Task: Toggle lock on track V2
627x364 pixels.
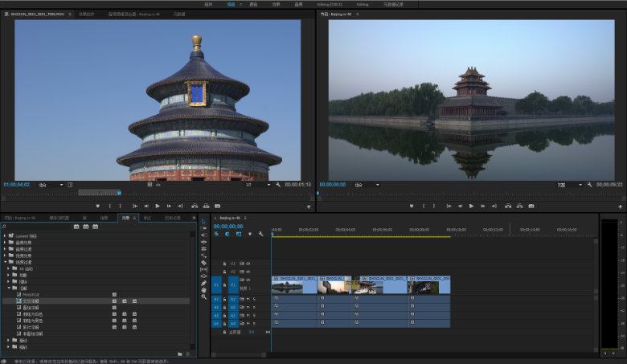Action: coord(224,272)
